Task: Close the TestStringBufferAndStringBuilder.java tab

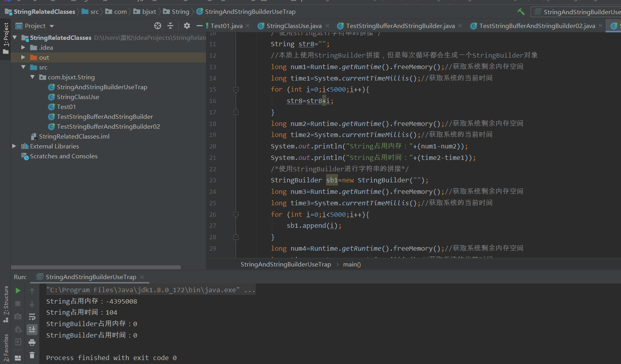Action: tap(460, 26)
